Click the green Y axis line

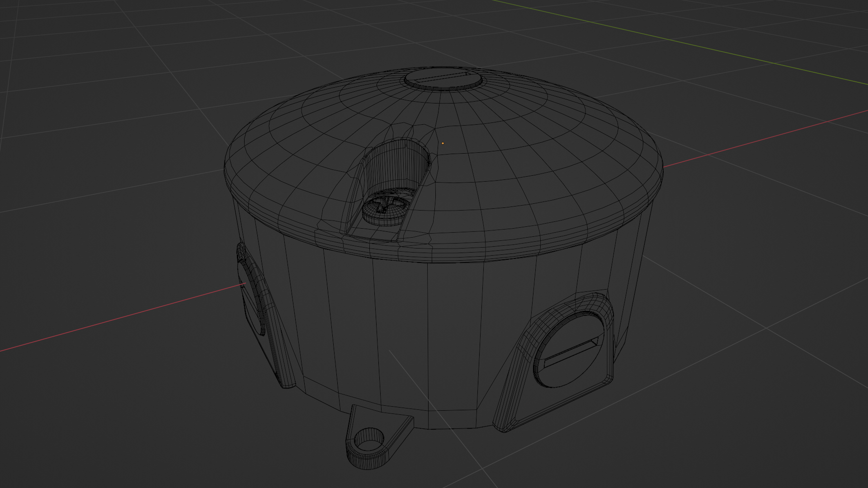(678, 42)
